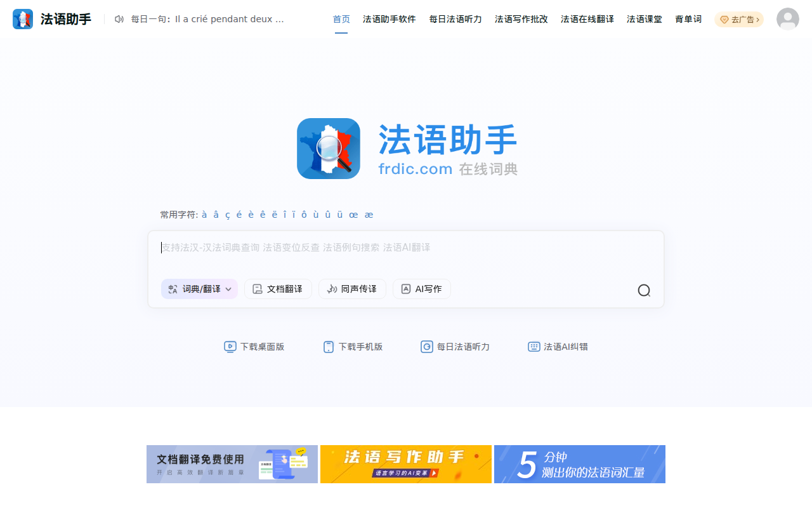The width and height of the screenshot is (812, 508).
Task: Click frdic.com 在线词典 subtitle text
Action: (x=448, y=169)
